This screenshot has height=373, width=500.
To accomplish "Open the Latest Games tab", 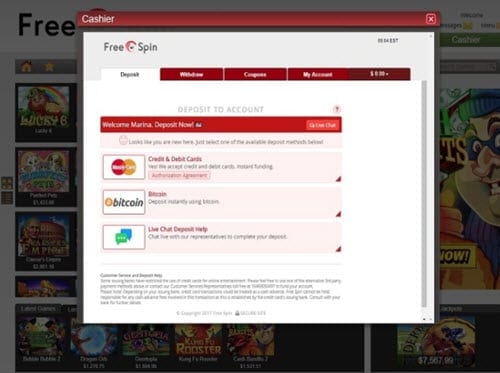I will click(38, 309).
